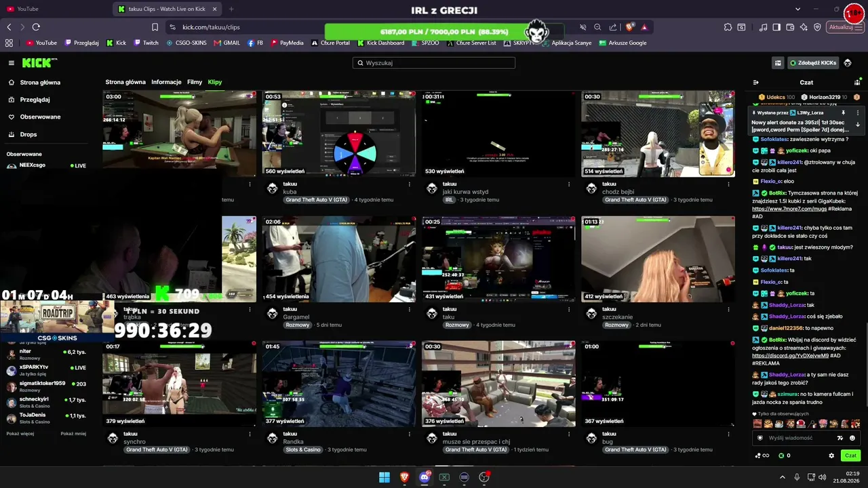Open the chat viewers list icon
868x488 pixels.
point(857,83)
